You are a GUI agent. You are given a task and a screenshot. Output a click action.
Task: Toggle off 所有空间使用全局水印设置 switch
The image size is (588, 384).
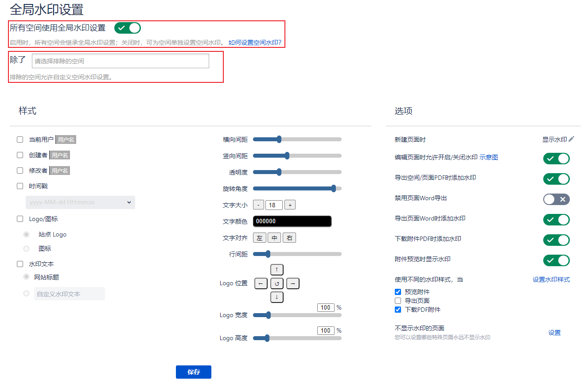tap(128, 28)
